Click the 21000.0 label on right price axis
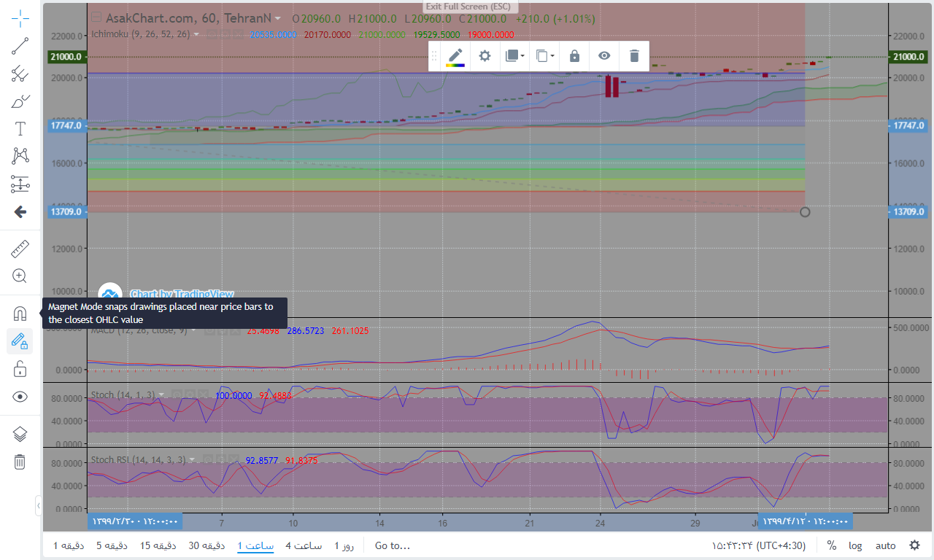 908,57
